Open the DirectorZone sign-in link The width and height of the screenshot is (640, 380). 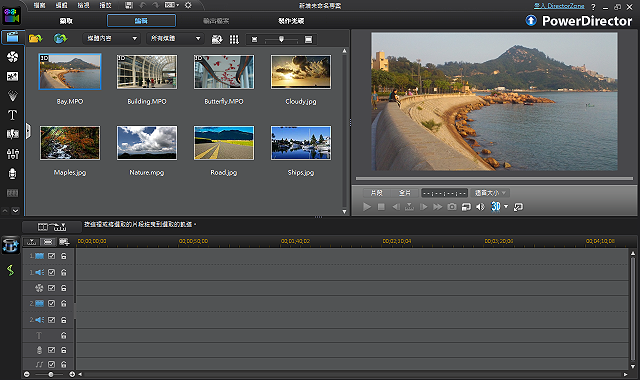559,6
